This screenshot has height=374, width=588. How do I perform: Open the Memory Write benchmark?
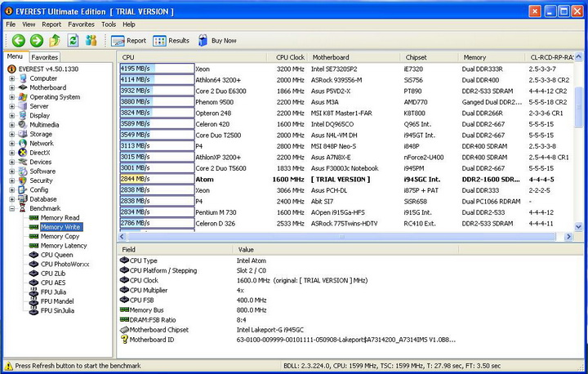[60, 227]
